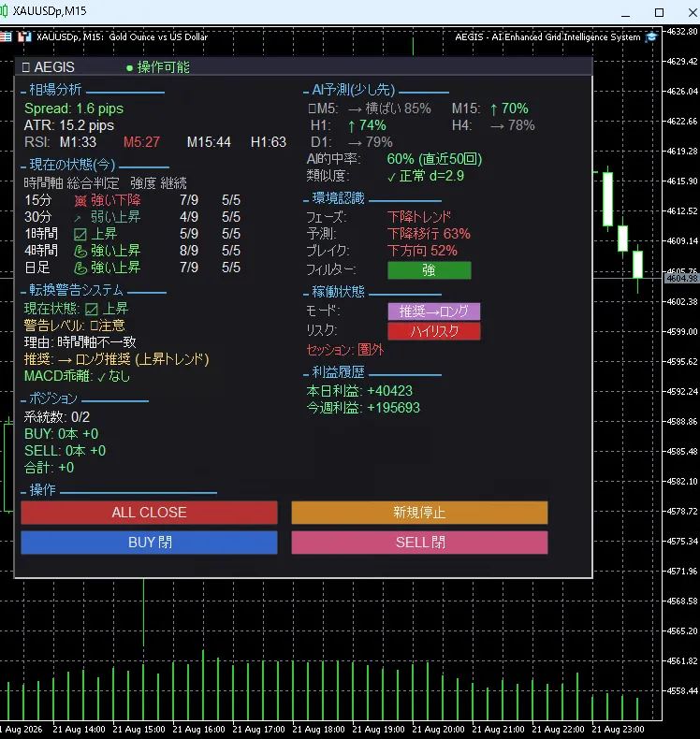Click the ATR: 15.2 pips value

(69, 126)
